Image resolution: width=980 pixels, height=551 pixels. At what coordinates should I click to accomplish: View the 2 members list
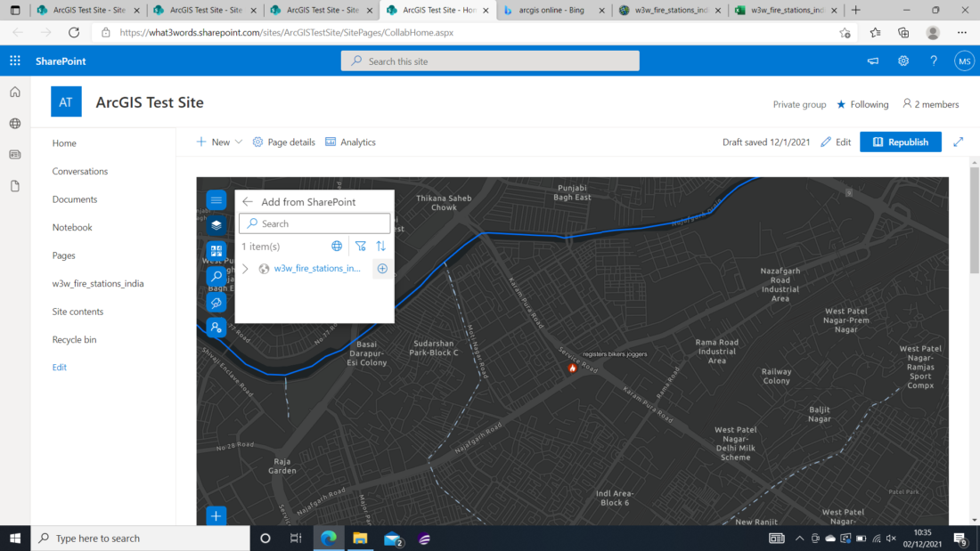[x=931, y=104]
